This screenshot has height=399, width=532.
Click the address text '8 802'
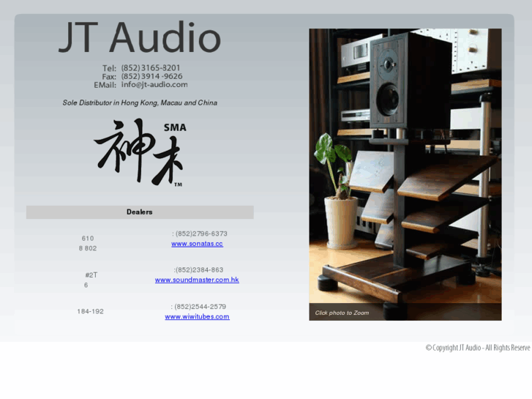coord(88,248)
